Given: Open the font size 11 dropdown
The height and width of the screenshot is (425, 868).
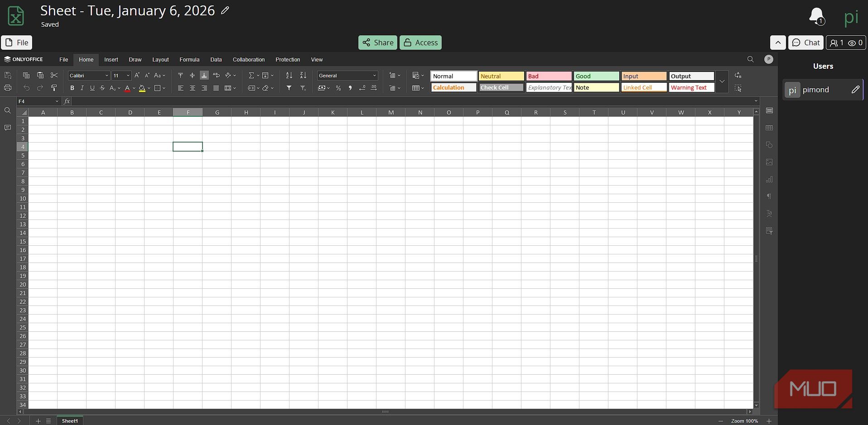Looking at the screenshot, I should click(x=128, y=76).
